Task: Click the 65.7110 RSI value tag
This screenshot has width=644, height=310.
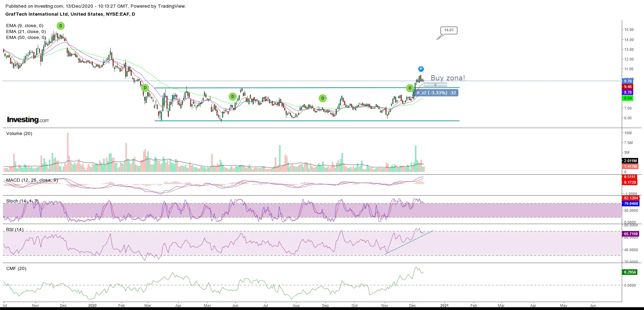Action: click(631, 234)
